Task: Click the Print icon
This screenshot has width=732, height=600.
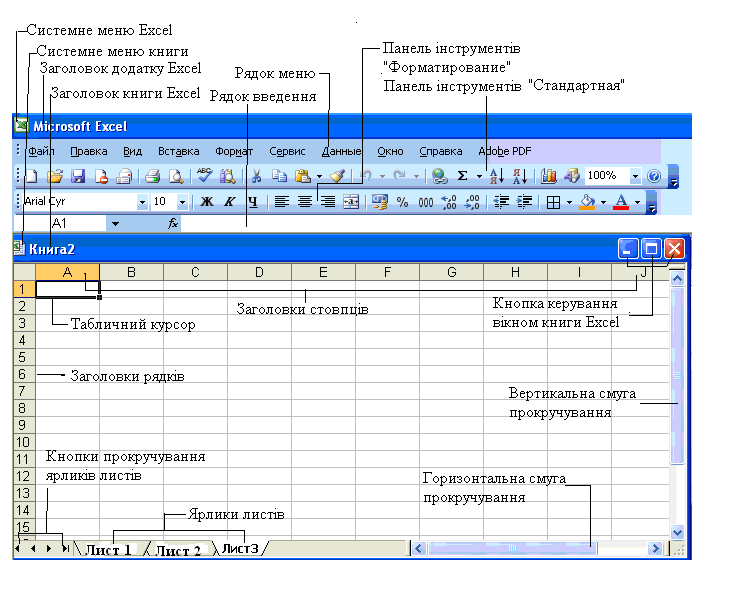Action: (x=152, y=176)
